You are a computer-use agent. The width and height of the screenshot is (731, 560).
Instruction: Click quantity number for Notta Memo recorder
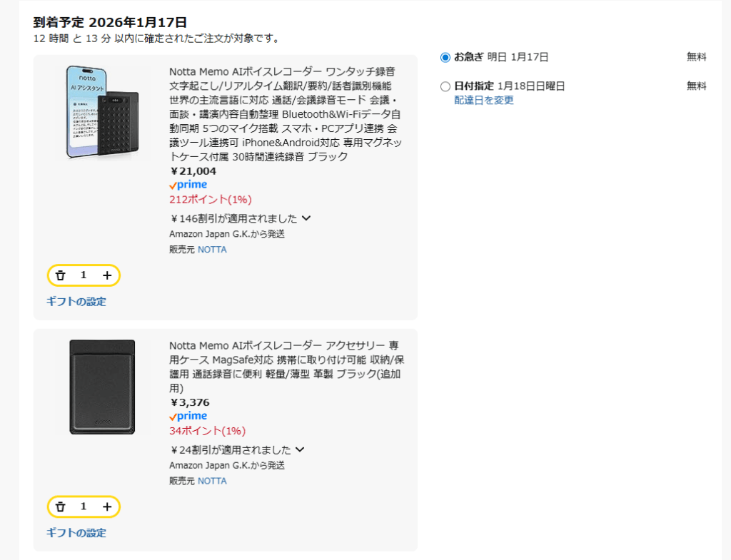click(x=84, y=275)
